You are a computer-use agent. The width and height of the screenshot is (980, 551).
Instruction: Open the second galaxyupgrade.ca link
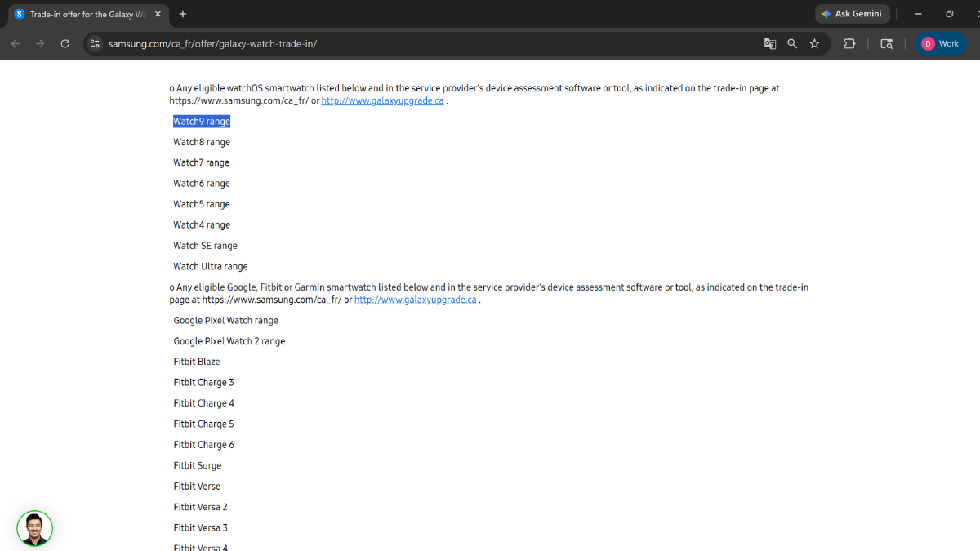(415, 300)
